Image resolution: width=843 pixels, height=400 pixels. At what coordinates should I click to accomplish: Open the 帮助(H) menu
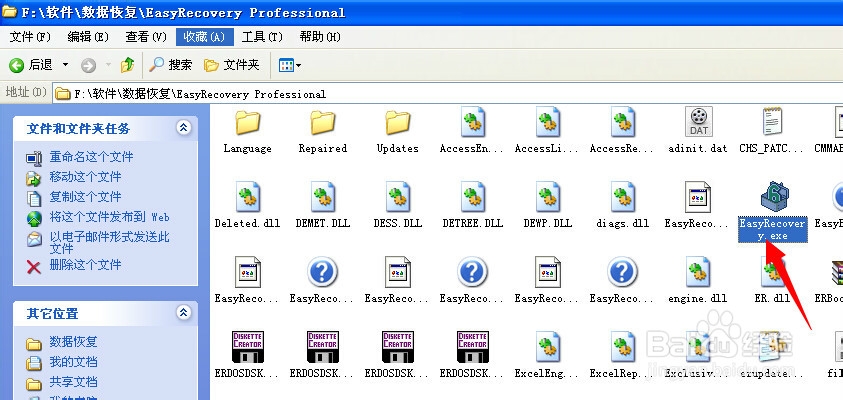[320, 37]
